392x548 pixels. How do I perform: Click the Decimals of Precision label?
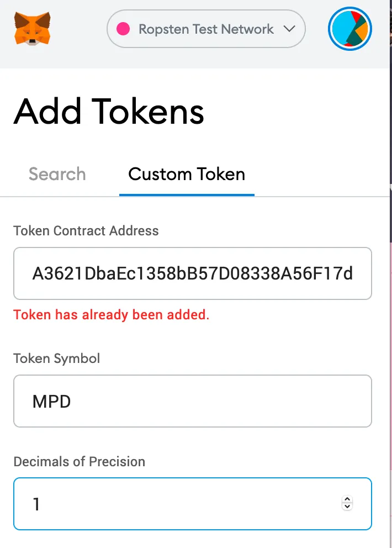click(80, 462)
